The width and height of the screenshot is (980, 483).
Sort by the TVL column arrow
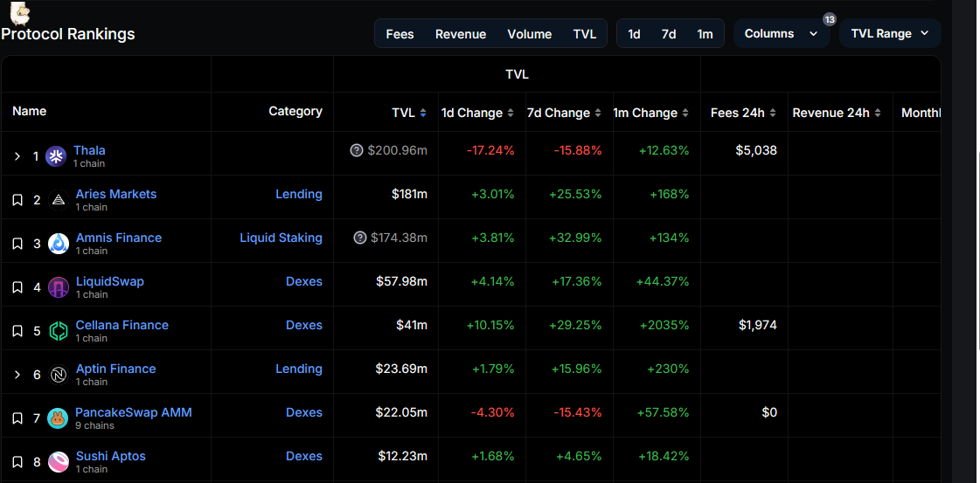(423, 113)
